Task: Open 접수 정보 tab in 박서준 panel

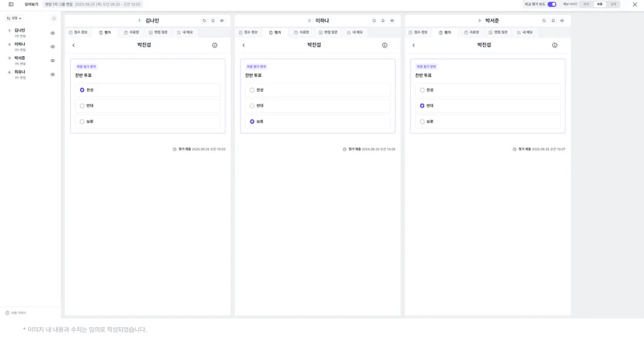Action: pos(418,32)
